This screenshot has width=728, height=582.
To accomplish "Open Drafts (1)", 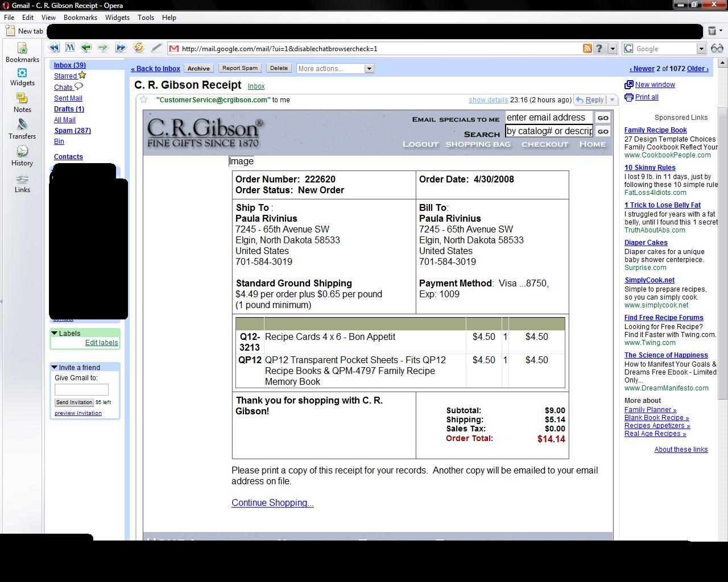I will tap(69, 109).
